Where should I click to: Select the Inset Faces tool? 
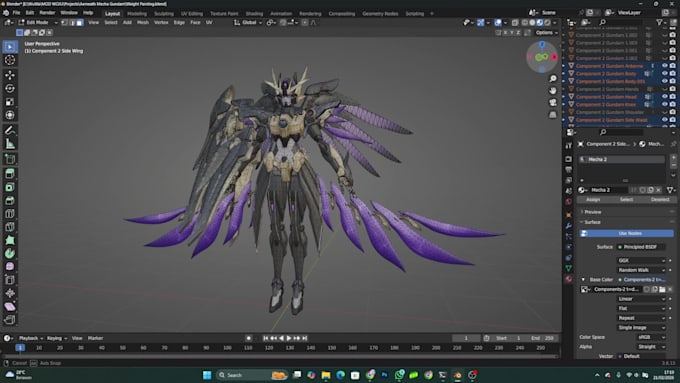pos(10,187)
